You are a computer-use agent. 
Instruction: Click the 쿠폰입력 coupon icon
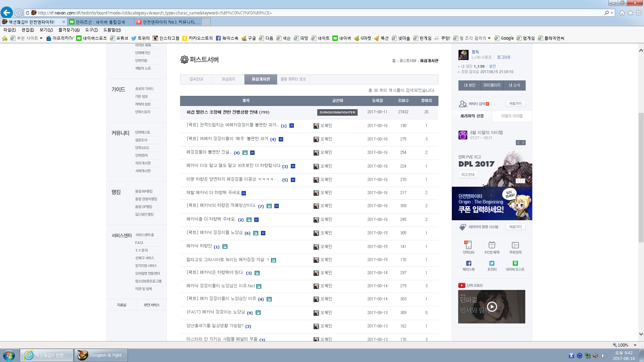pos(515,245)
